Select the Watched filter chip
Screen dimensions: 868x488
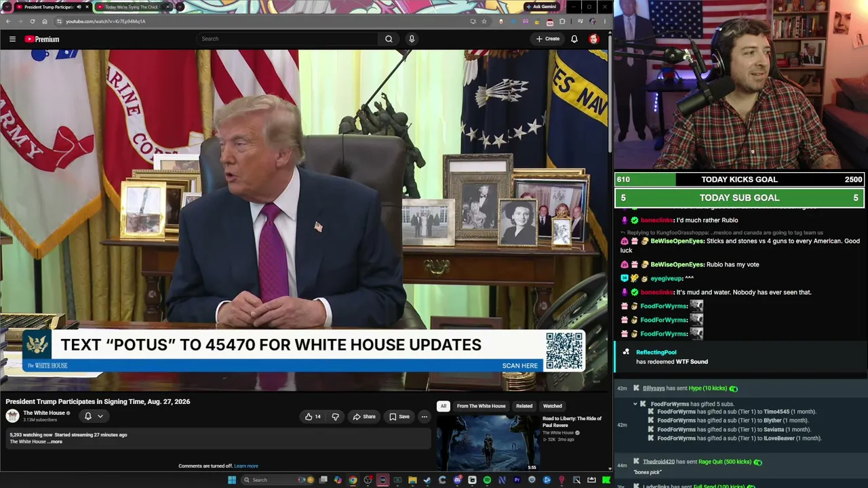click(553, 406)
